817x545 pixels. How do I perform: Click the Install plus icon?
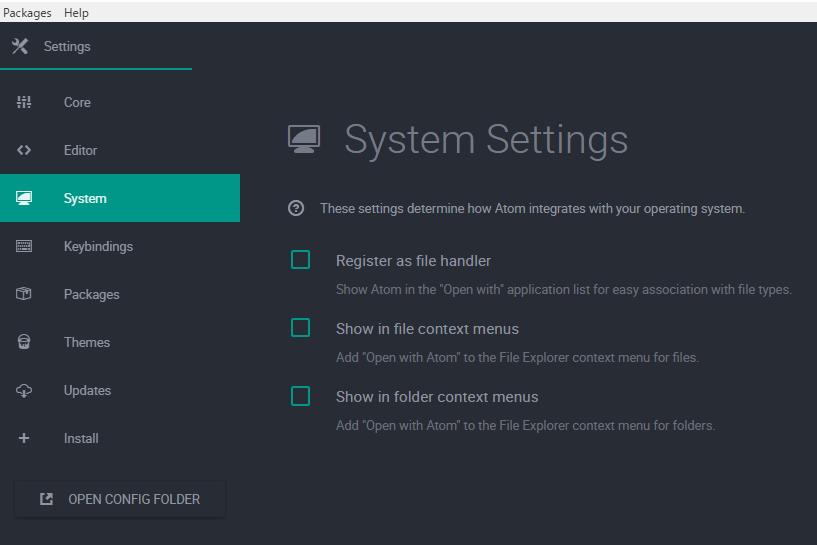pyautogui.click(x=24, y=438)
